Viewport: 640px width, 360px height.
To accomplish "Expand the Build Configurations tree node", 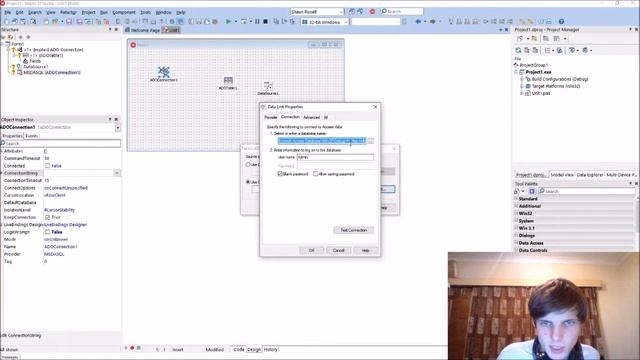I will point(522,79).
